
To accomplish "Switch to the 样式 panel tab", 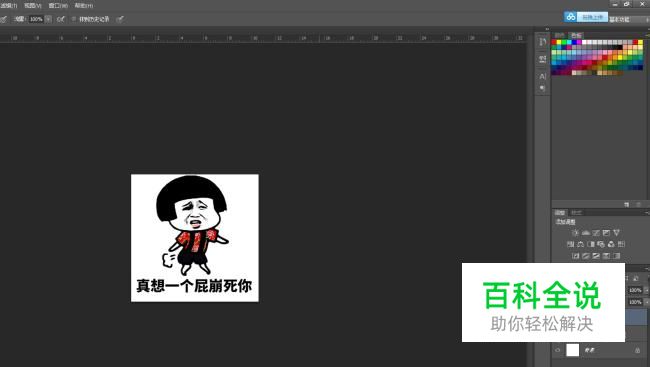I will click(576, 213).
